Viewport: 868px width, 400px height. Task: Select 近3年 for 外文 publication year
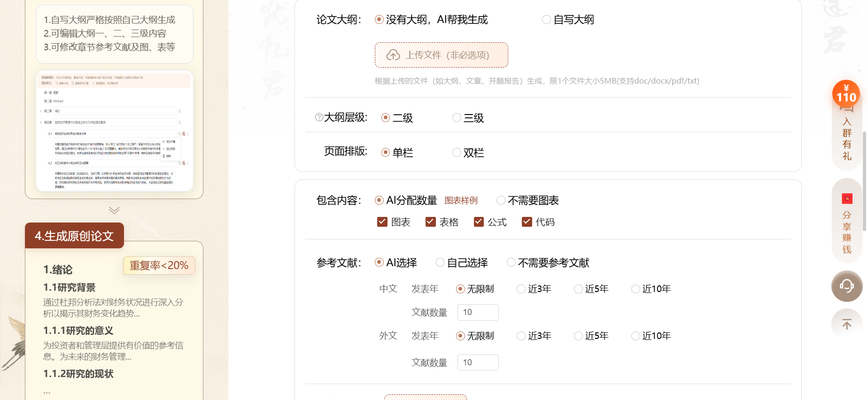(534, 336)
